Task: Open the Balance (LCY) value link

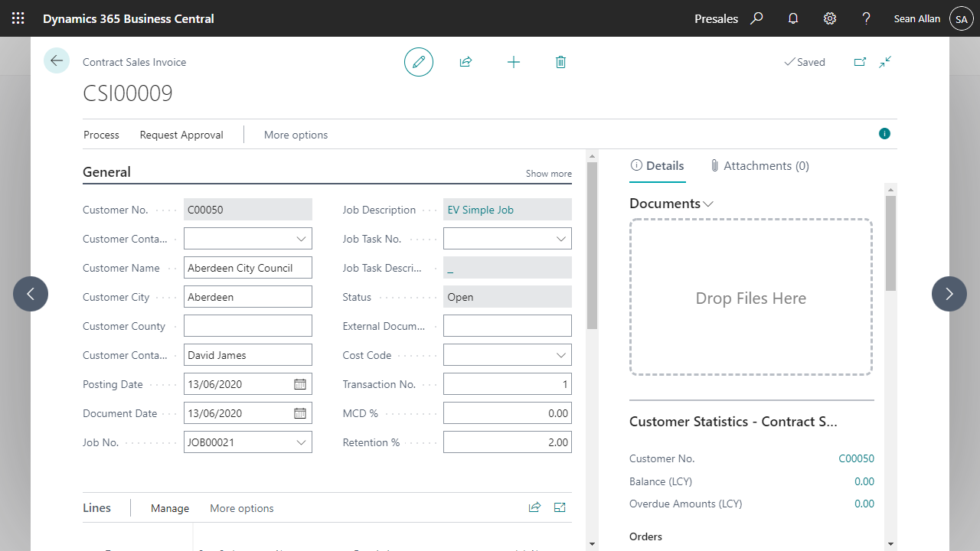Action: 864,481
